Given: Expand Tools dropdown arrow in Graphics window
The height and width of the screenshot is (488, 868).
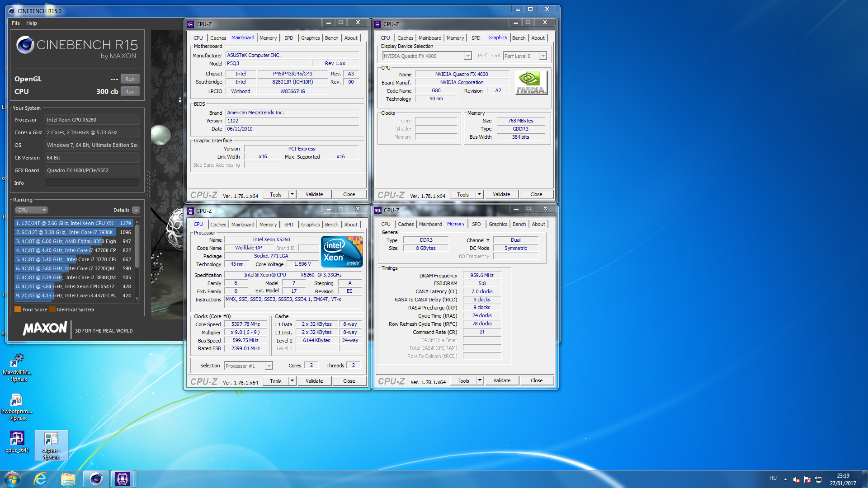Looking at the screenshot, I should click(479, 194).
